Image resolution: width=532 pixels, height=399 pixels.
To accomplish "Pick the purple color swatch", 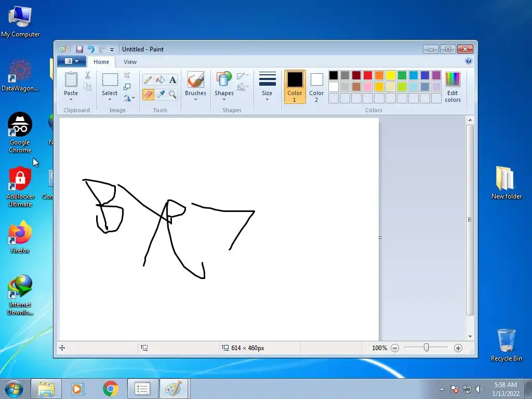I will pos(436,75).
